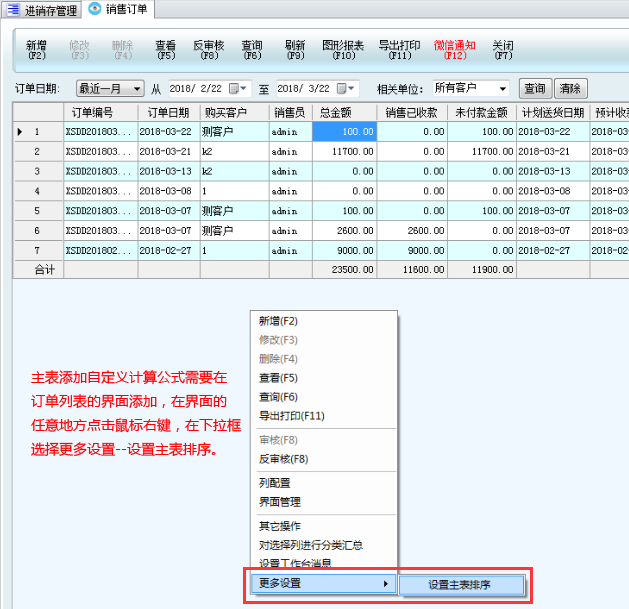Choose 设置主表排序 in the submenu
The height and width of the screenshot is (609, 629).
(x=460, y=585)
